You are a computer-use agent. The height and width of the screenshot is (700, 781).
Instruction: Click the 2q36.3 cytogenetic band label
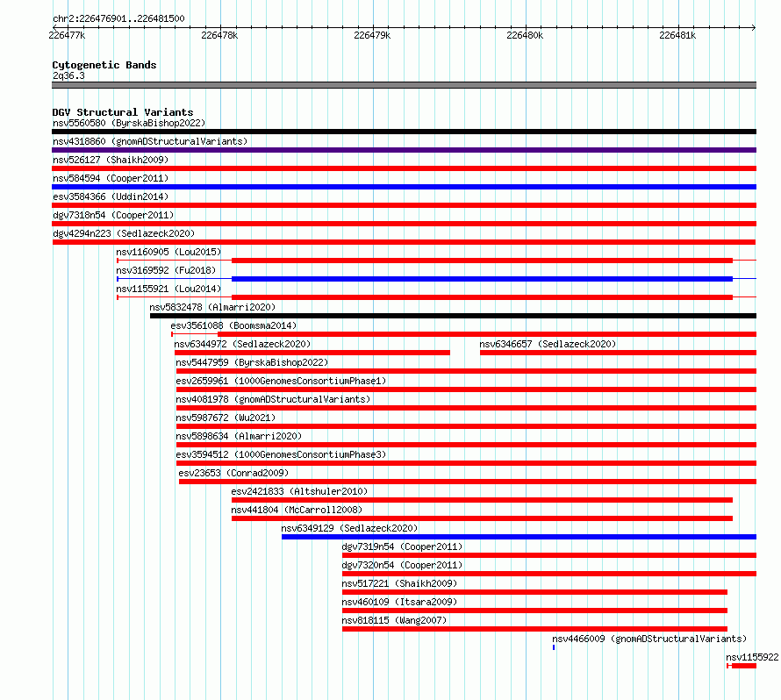pyautogui.click(x=68, y=75)
